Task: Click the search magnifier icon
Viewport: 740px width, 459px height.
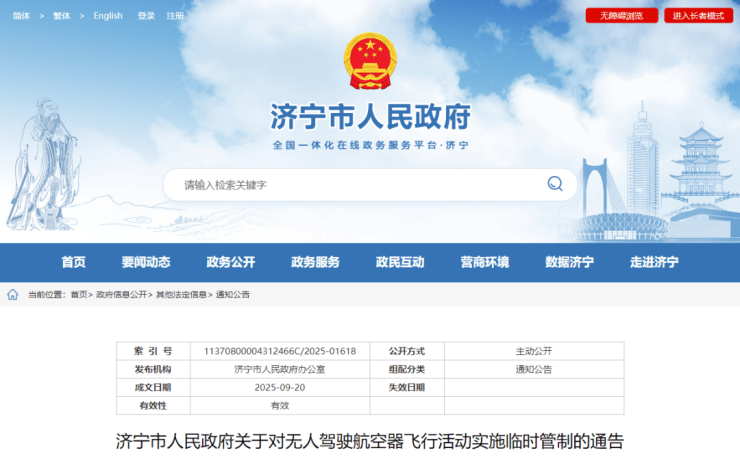Action: (x=555, y=184)
